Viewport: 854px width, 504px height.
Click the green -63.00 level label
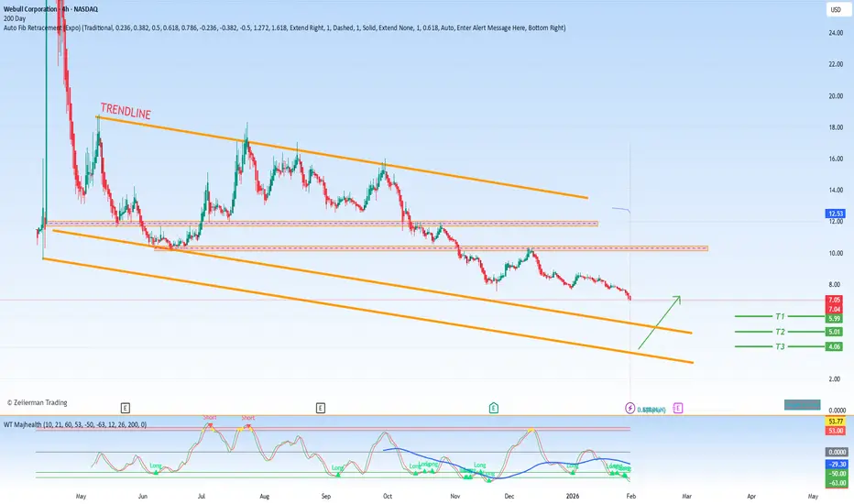click(x=838, y=483)
